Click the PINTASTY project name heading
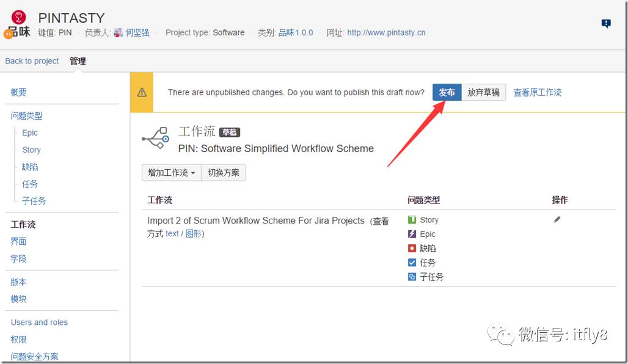This screenshot has width=628, height=364. [x=71, y=18]
